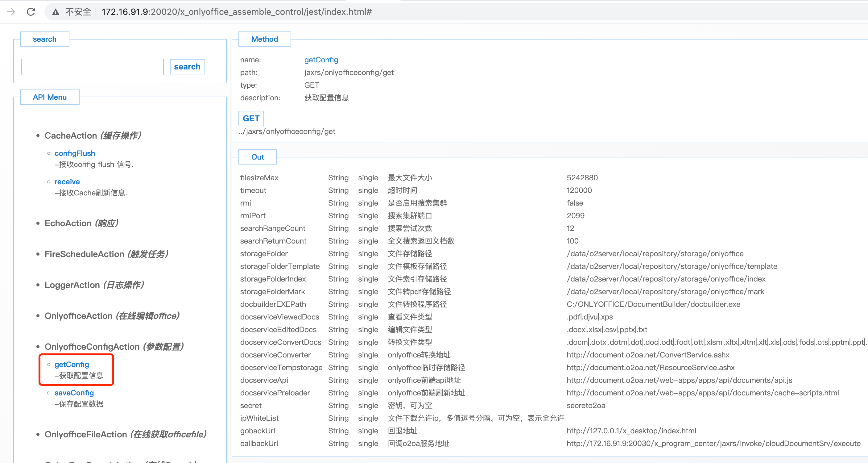This screenshot has width=868, height=463.
Task: Click the address bar URL
Action: 236,12
